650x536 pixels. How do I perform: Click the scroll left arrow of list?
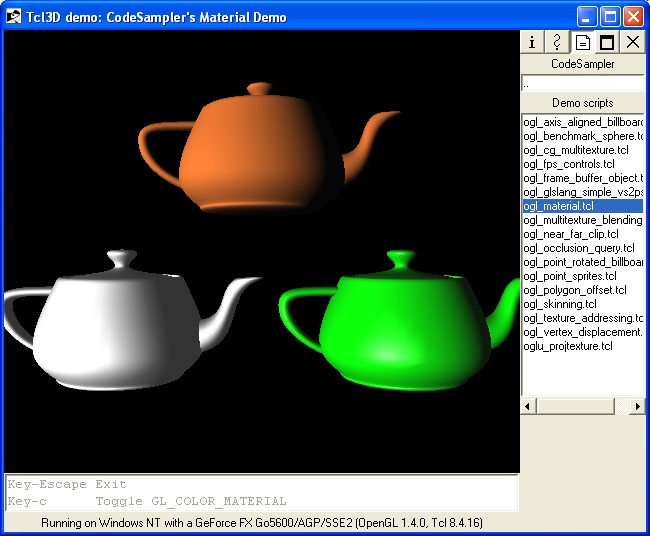[527, 406]
